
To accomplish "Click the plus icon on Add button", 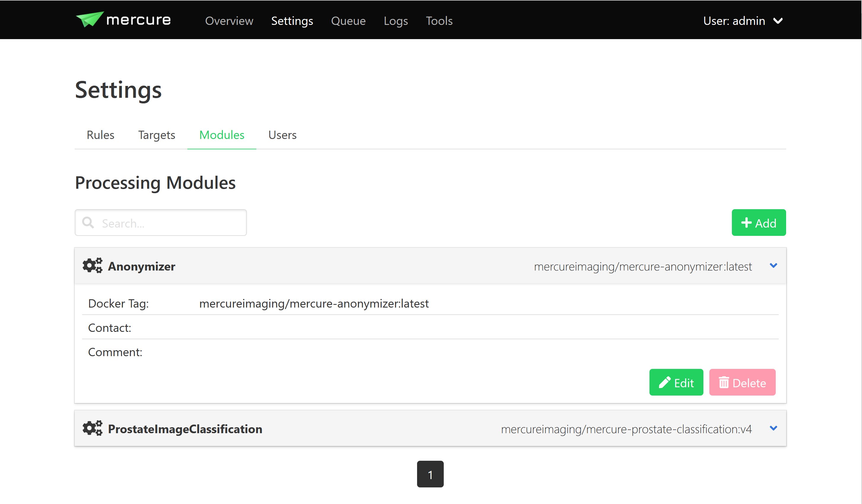I will tap(746, 223).
